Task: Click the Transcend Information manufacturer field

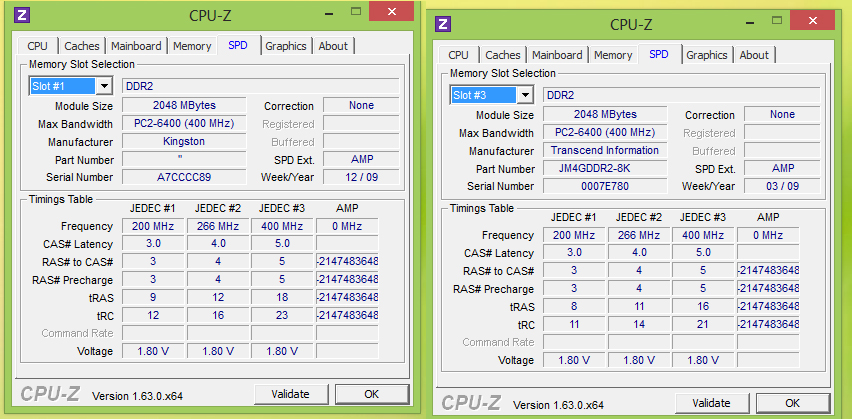Action: click(605, 151)
